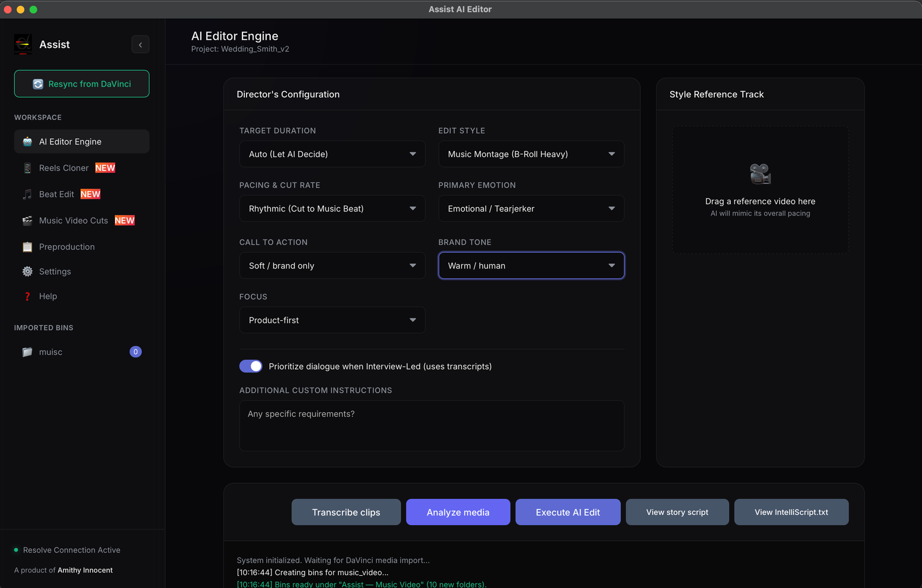The width and height of the screenshot is (922, 588).
Task: Click the green Bins ready log line
Action: (x=362, y=584)
